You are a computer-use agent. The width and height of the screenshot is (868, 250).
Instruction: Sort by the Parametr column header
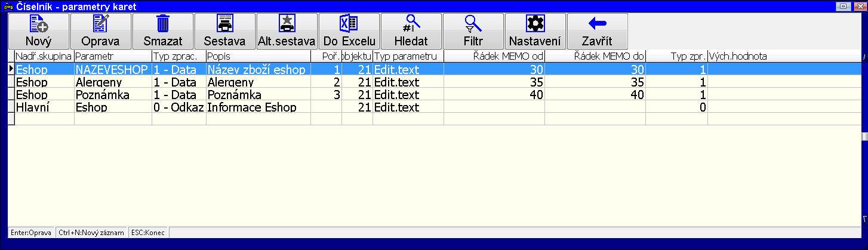(113, 56)
